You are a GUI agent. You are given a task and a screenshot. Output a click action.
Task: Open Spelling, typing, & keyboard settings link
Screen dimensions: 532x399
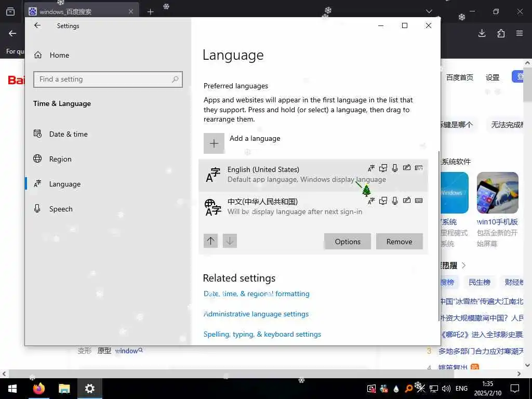(262, 335)
